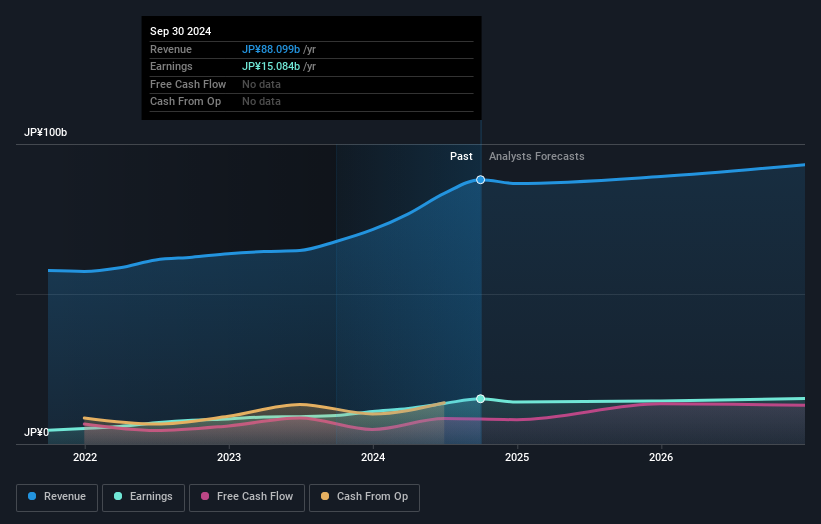821x524 pixels.
Task: Click the JP¥0 y-axis label
Action: click(x=36, y=432)
